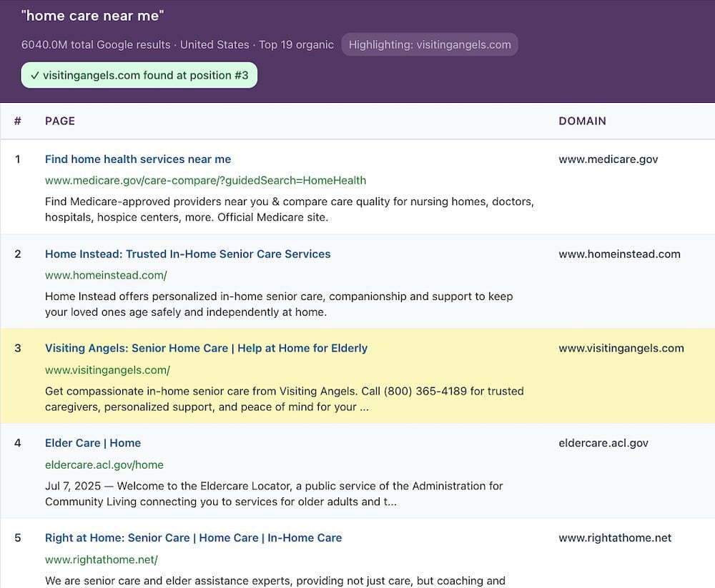Image resolution: width=715 pixels, height=588 pixels.
Task: Open the Home Instead result title
Action: 187,254
